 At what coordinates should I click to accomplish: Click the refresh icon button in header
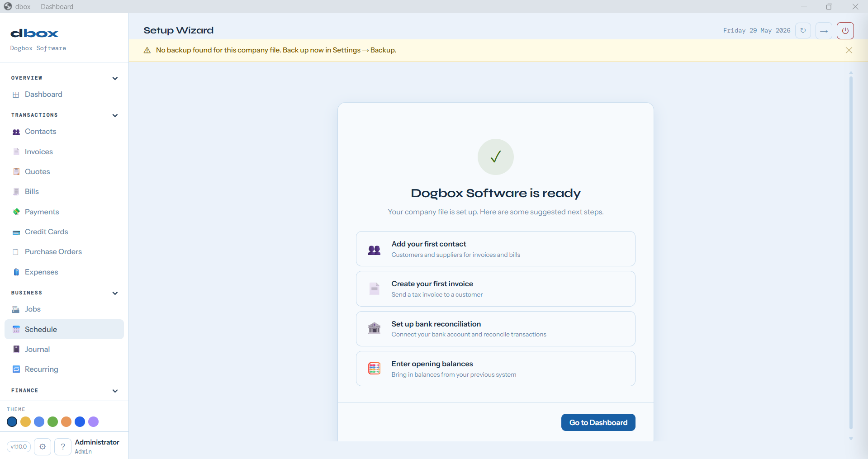coord(803,31)
